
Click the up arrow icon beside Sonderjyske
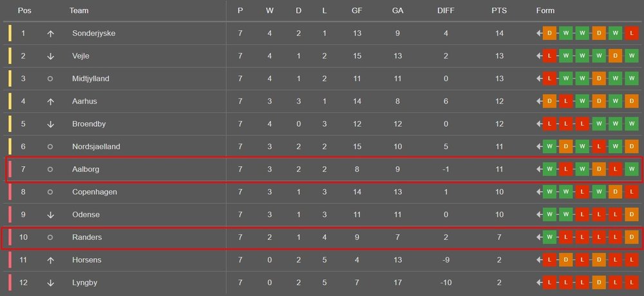pyautogui.click(x=50, y=33)
